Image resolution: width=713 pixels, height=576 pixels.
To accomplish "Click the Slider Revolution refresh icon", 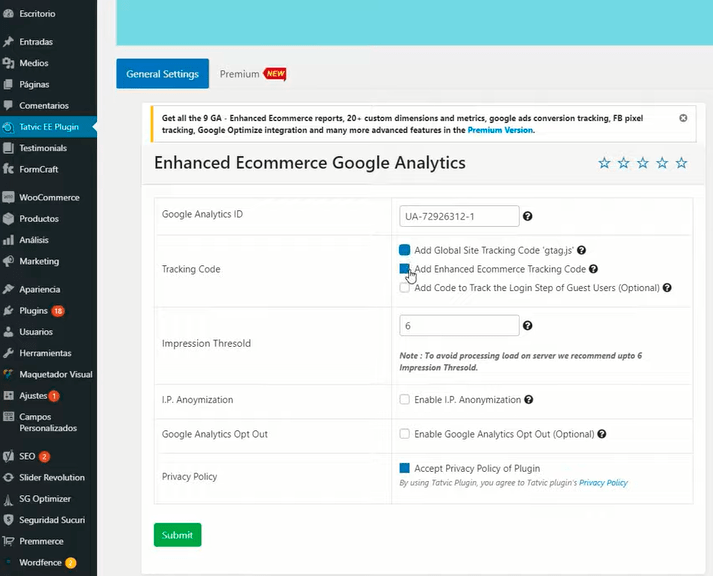I will point(8,478).
